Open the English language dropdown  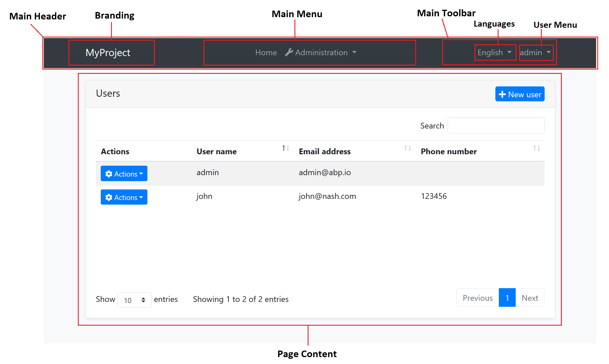coord(495,52)
